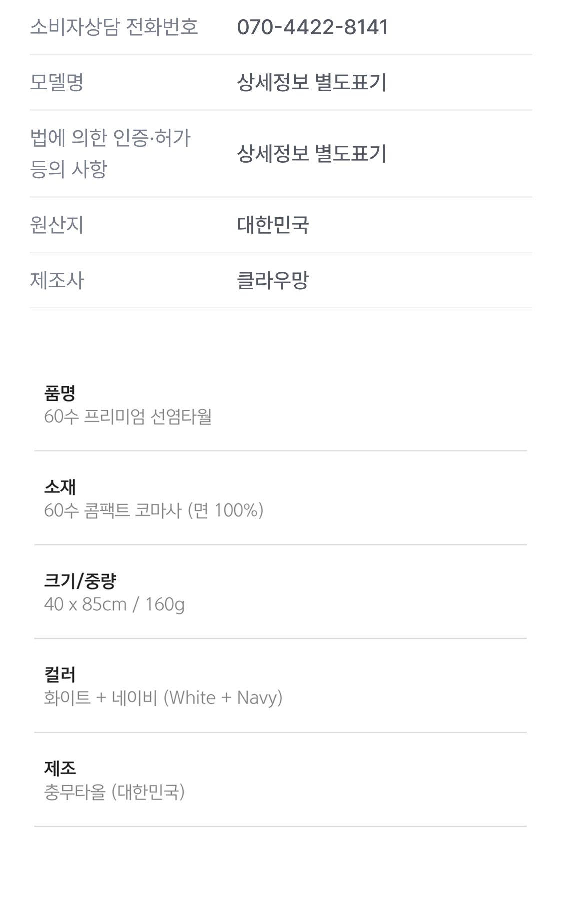Select the text 60수 프리미엄 선염타월
The width and height of the screenshot is (562, 924).
click(128, 416)
